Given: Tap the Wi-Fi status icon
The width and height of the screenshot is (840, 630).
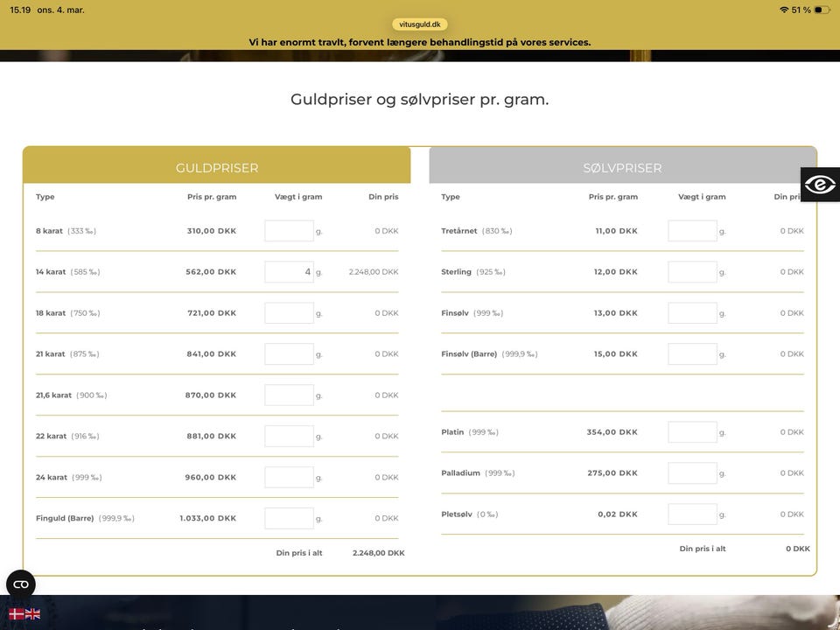Looking at the screenshot, I should [x=784, y=10].
